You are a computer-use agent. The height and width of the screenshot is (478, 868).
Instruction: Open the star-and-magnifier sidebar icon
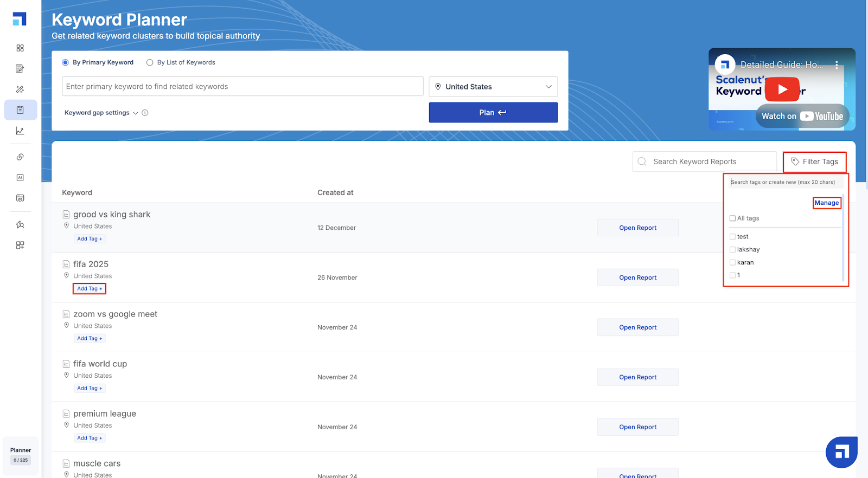point(20,224)
